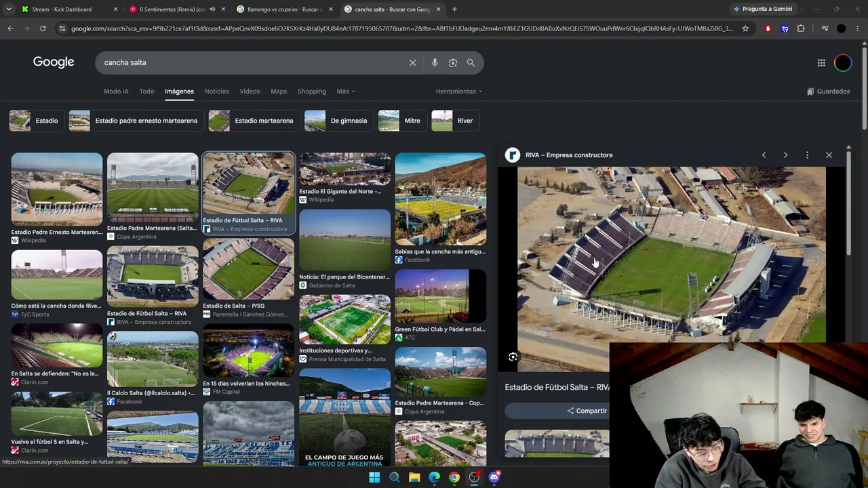Open the red hand ad-blocker extension

[768, 28]
